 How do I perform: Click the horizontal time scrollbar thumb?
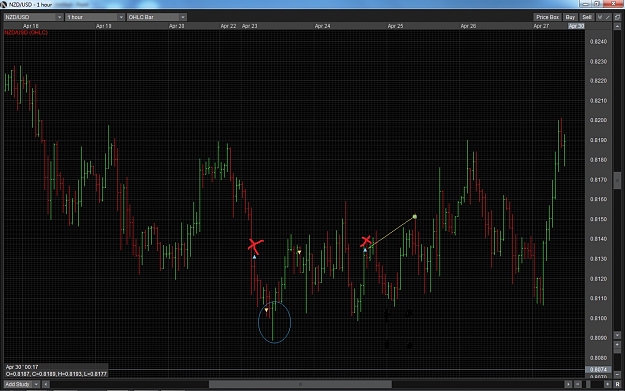pyautogui.click(x=300, y=384)
